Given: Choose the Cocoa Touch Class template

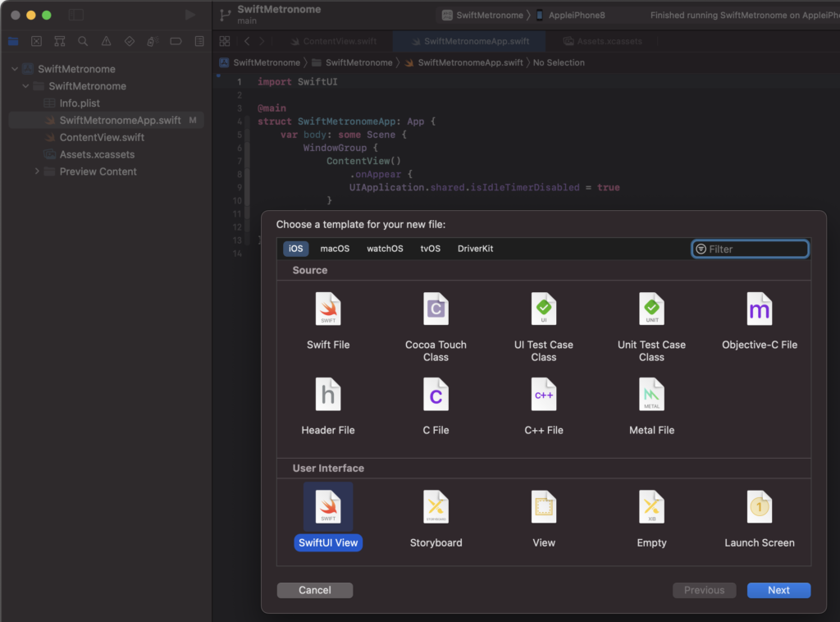Looking at the screenshot, I should click(x=436, y=327).
